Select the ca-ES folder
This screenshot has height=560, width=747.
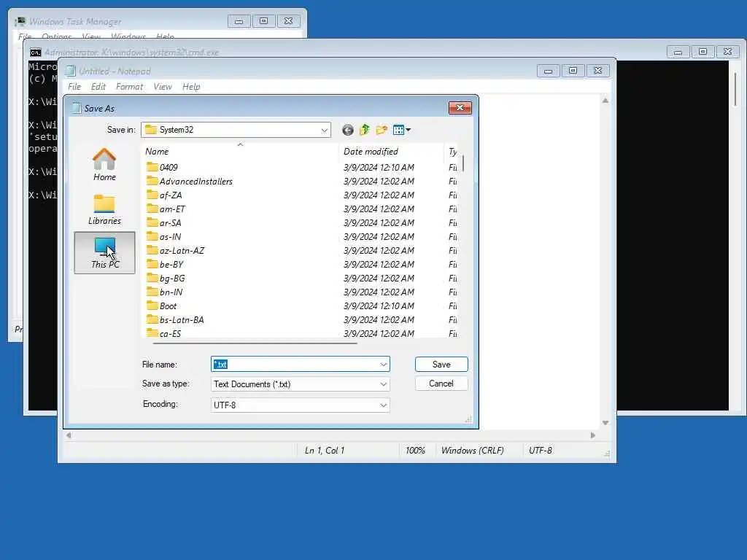164,332
